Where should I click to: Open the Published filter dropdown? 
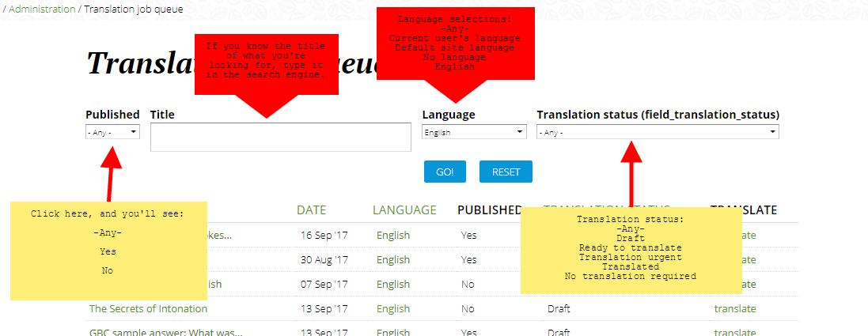coord(112,133)
